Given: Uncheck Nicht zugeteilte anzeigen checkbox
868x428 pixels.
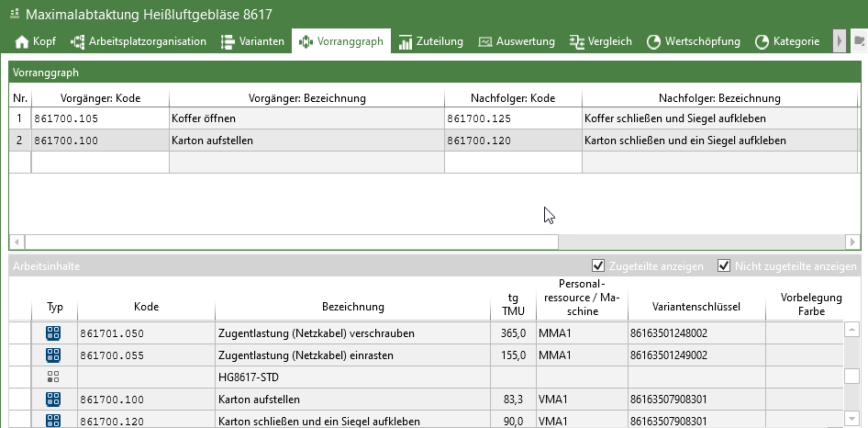Looking at the screenshot, I should [x=724, y=265].
